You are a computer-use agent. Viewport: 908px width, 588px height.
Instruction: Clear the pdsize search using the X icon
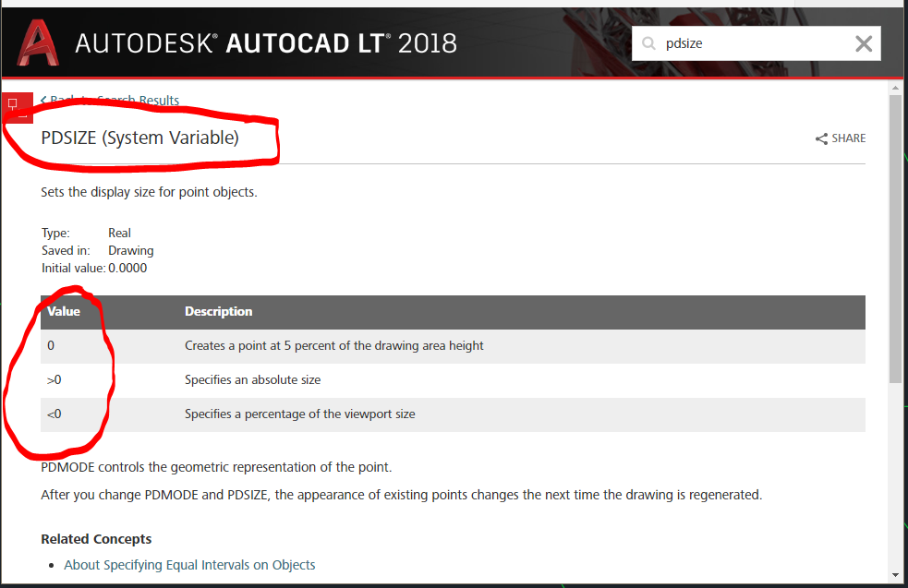click(x=864, y=42)
